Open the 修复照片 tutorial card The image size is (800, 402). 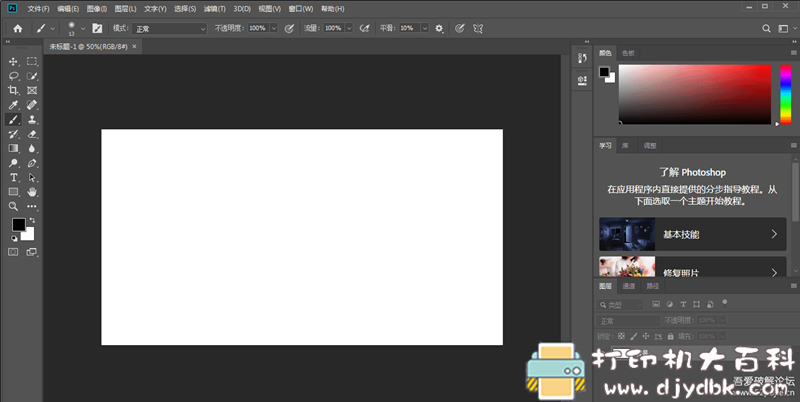click(693, 267)
